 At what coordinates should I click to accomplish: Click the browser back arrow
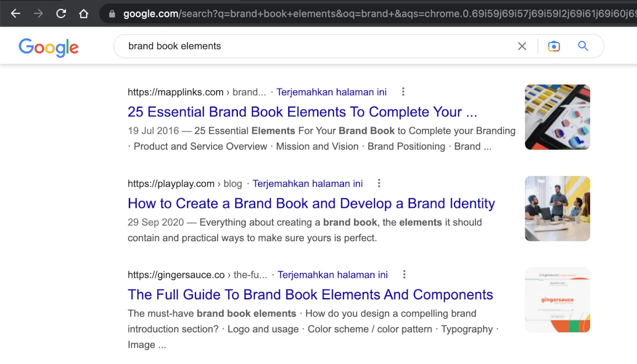tap(15, 13)
